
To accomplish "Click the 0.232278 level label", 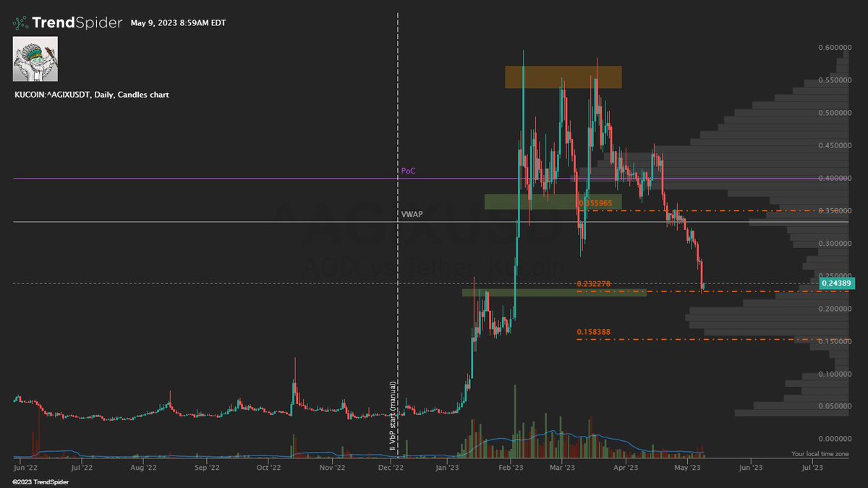I will point(595,284).
